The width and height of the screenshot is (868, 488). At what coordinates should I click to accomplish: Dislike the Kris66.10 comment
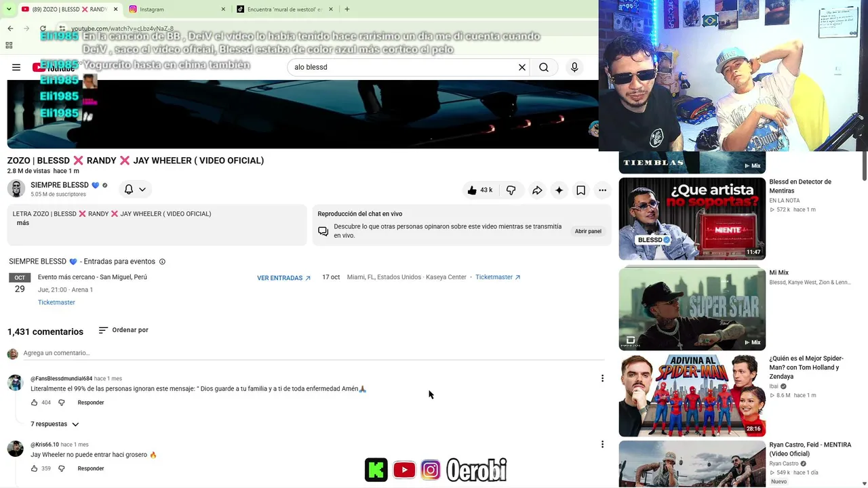click(x=61, y=468)
